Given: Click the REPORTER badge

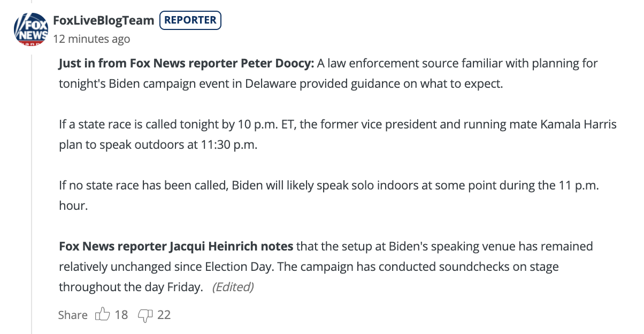Looking at the screenshot, I should [190, 20].
